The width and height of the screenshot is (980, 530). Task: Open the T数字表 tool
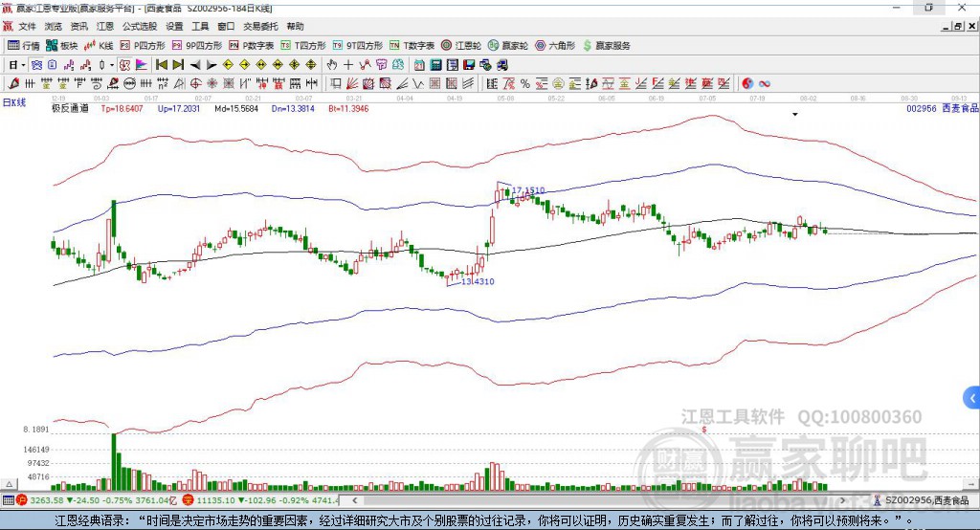pos(412,46)
